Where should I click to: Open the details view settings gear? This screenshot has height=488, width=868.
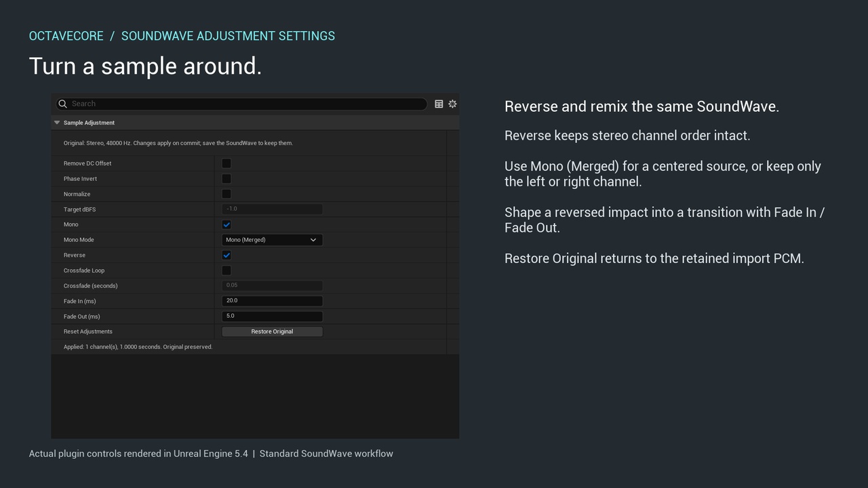[452, 104]
